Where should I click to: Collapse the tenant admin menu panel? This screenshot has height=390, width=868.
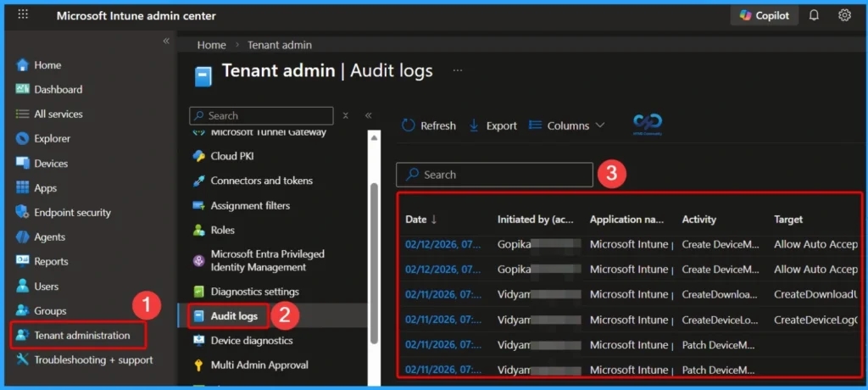coord(368,116)
